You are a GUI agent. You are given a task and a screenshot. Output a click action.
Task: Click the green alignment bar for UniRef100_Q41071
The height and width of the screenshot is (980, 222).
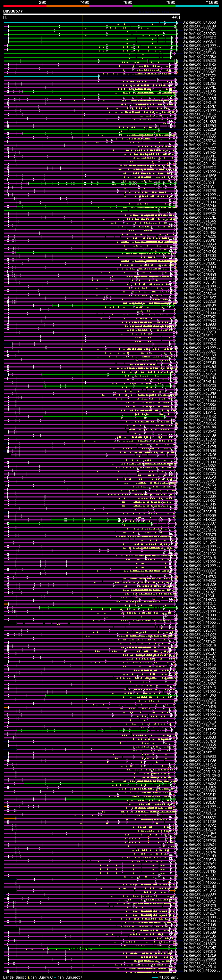tap(108, 608)
